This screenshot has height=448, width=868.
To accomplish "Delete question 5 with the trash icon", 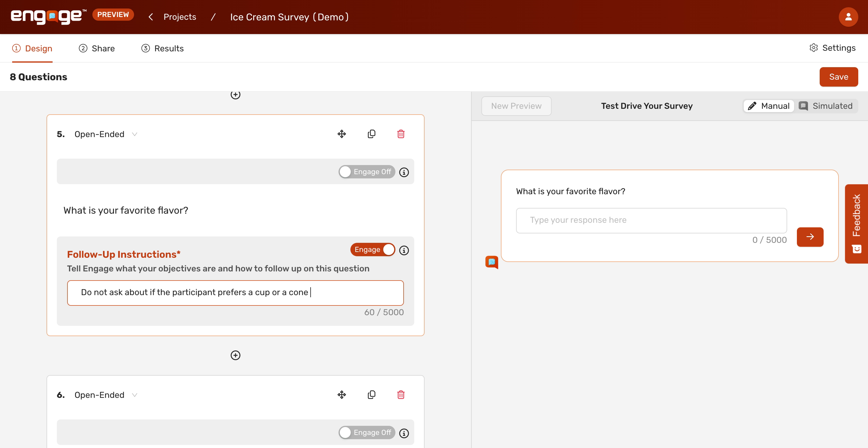I will coord(401,134).
